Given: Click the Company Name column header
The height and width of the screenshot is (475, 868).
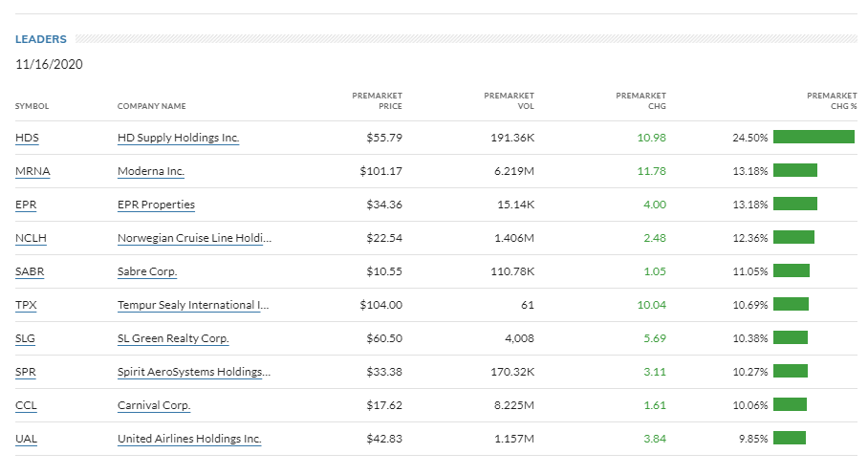Looking at the screenshot, I should click(x=151, y=106).
